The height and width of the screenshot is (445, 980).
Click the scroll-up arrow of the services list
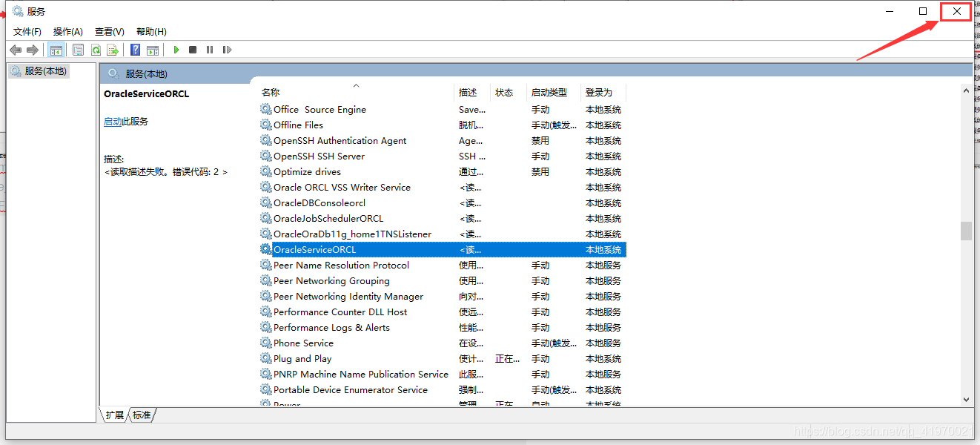coord(966,90)
